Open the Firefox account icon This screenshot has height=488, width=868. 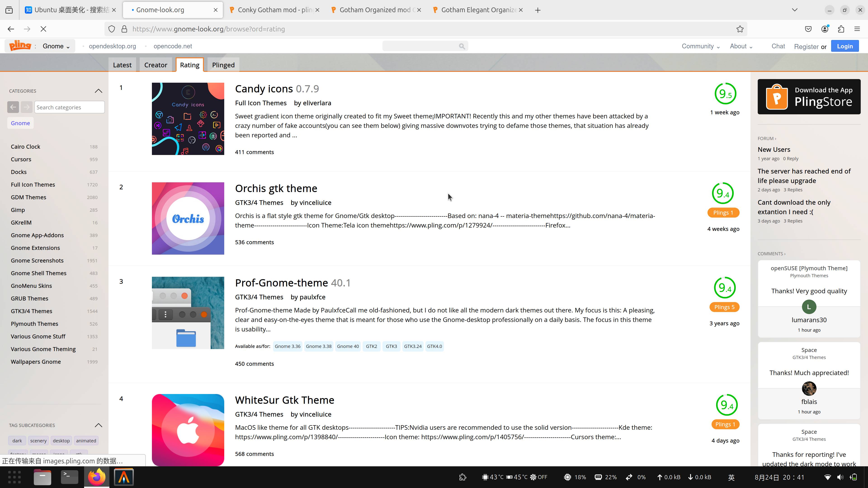point(825,29)
